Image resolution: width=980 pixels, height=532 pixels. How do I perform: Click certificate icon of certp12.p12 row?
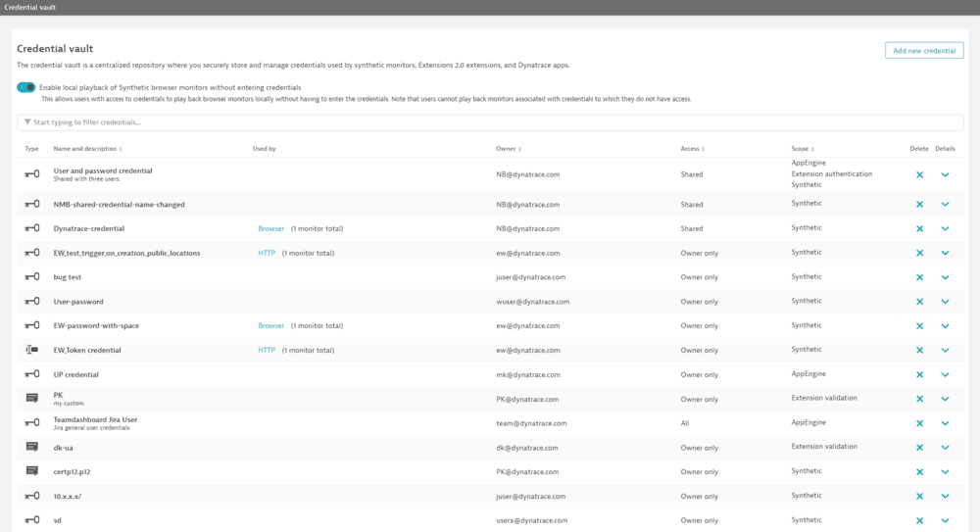[x=32, y=470]
